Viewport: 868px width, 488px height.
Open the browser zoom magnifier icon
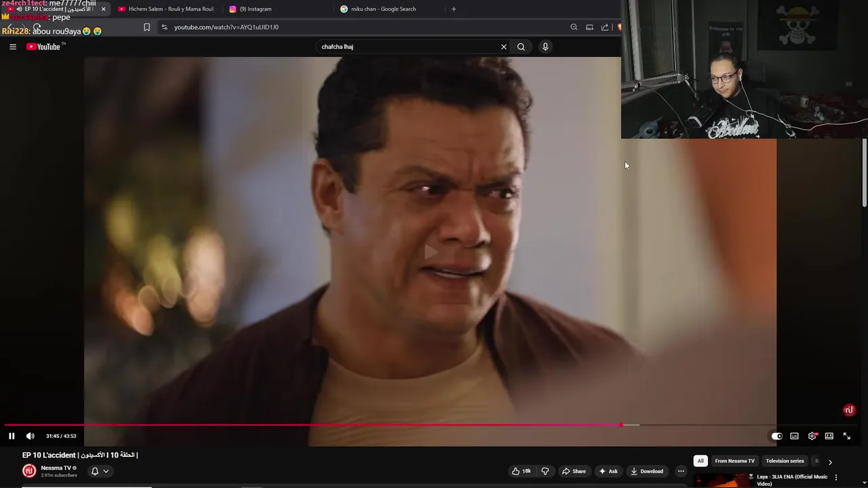pyautogui.click(x=574, y=27)
